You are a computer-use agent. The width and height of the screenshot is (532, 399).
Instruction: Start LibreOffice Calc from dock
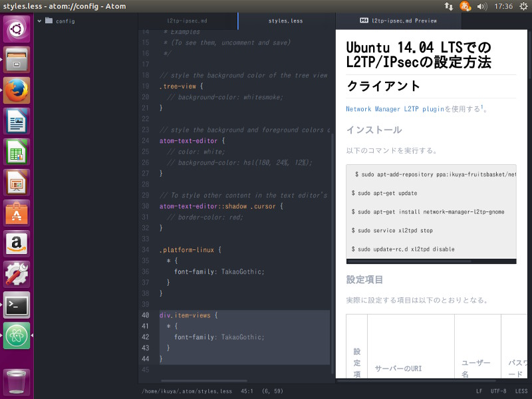click(17, 152)
